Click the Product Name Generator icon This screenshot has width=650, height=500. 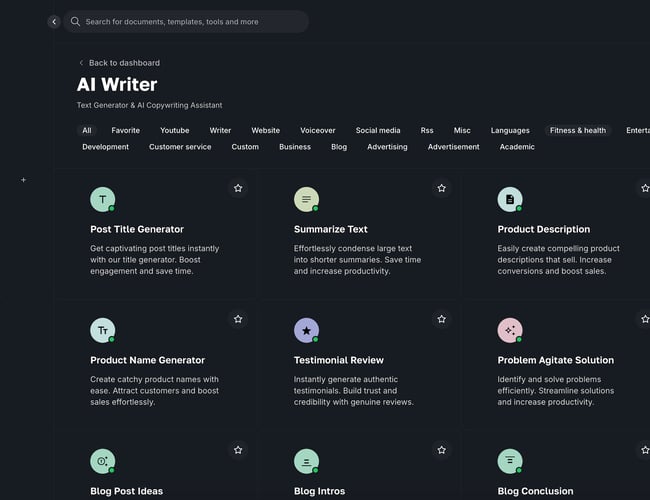pyautogui.click(x=102, y=330)
